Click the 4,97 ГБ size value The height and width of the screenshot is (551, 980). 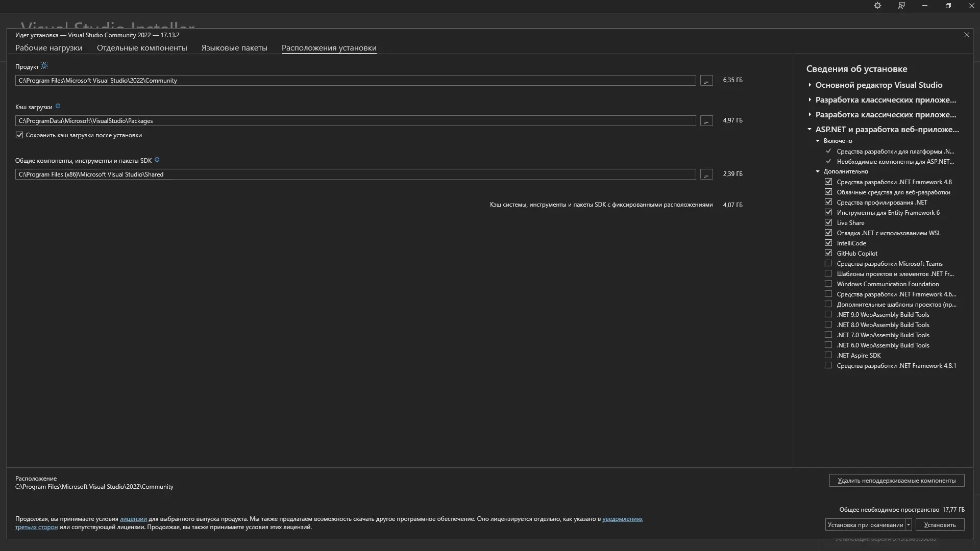click(x=732, y=120)
